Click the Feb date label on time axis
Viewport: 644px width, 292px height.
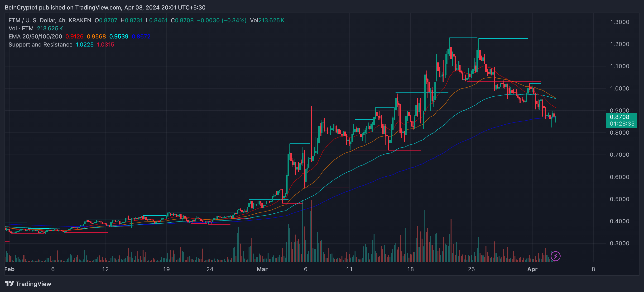click(10, 269)
